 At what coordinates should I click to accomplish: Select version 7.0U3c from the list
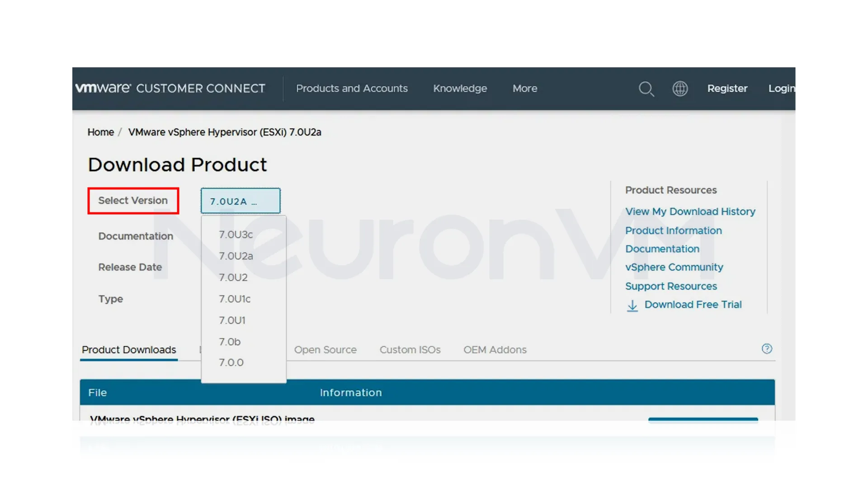[x=236, y=235]
